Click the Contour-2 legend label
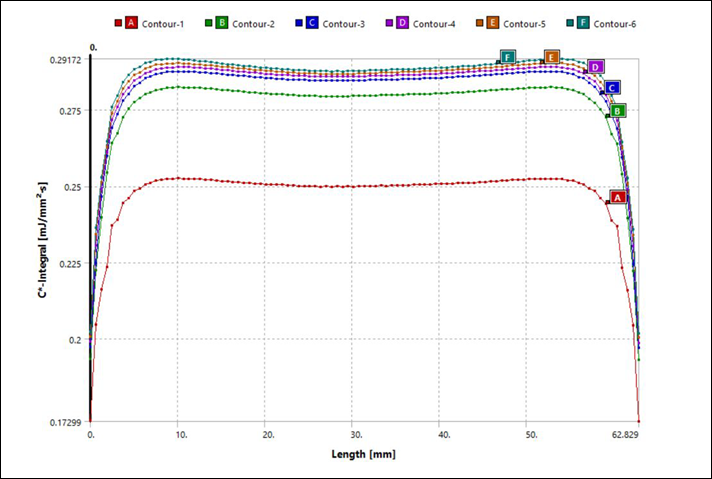 pyautogui.click(x=253, y=24)
